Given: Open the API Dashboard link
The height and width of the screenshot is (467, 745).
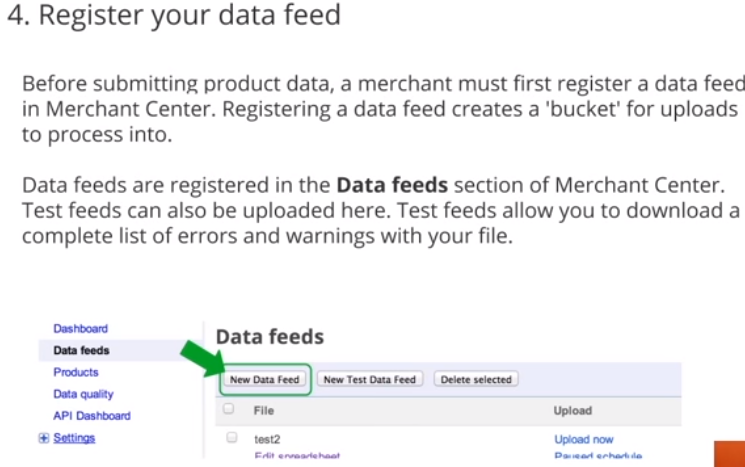Looking at the screenshot, I should click(92, 416).
